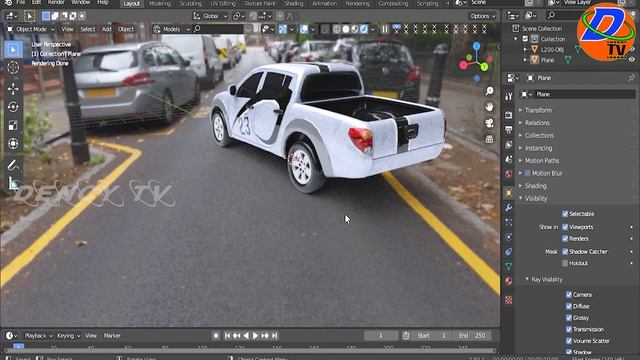
Task: Pin the Plane properties context
Action: coord(631,78)
